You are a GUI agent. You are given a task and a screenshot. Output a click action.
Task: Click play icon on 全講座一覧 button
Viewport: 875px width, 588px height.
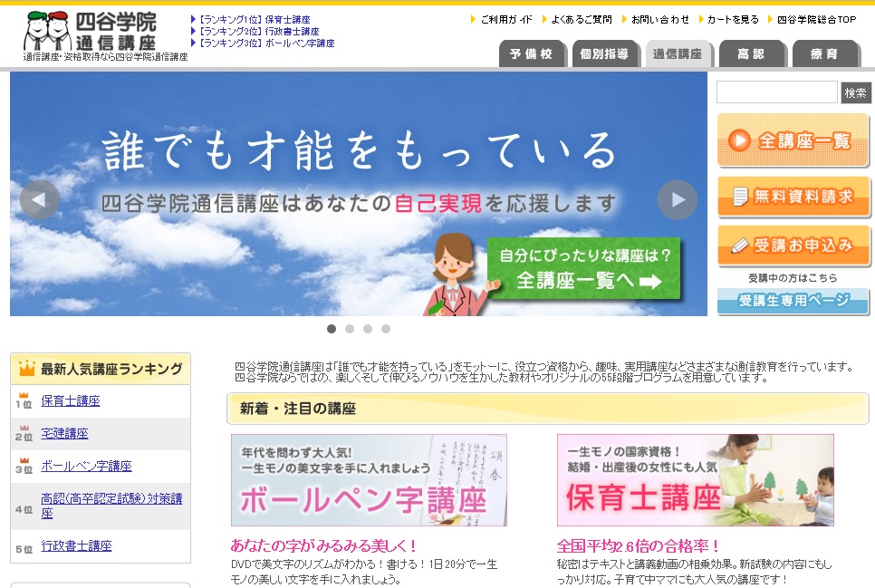739,140
